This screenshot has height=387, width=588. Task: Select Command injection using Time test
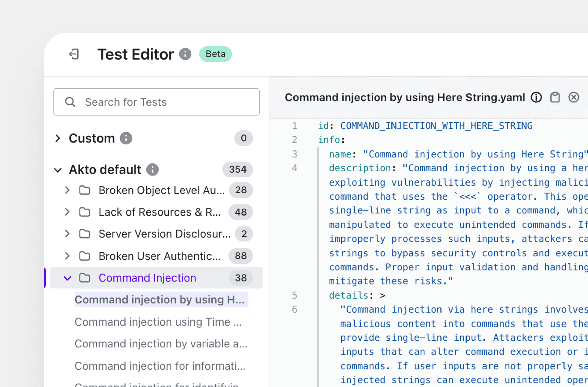coord(158,322)
